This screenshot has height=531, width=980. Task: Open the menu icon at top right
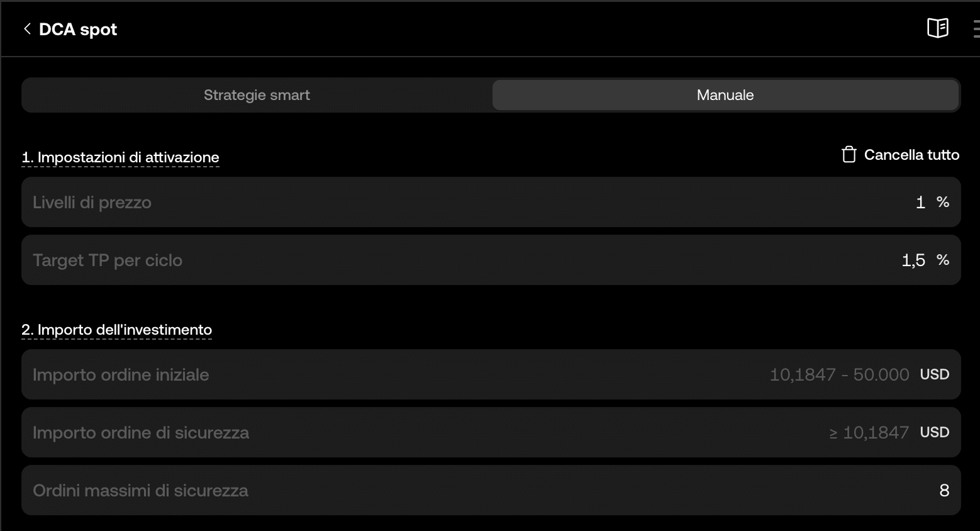click(x=976, y=30)
